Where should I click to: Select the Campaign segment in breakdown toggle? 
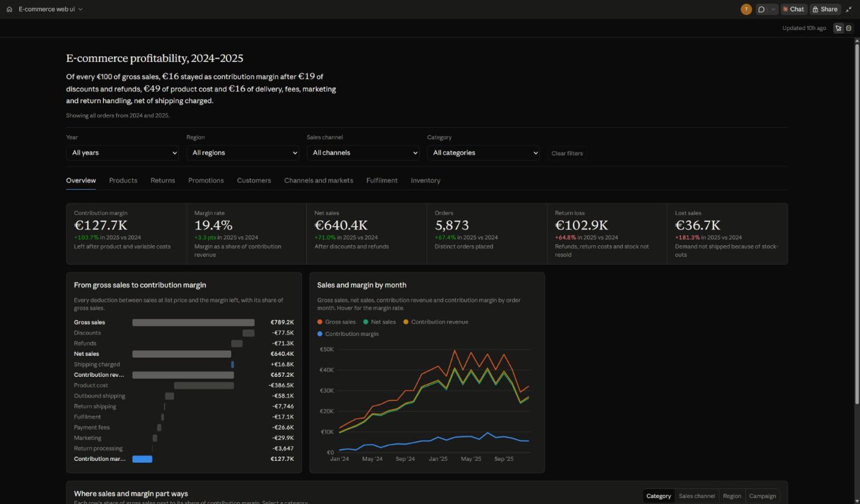[x=762, y=496]
